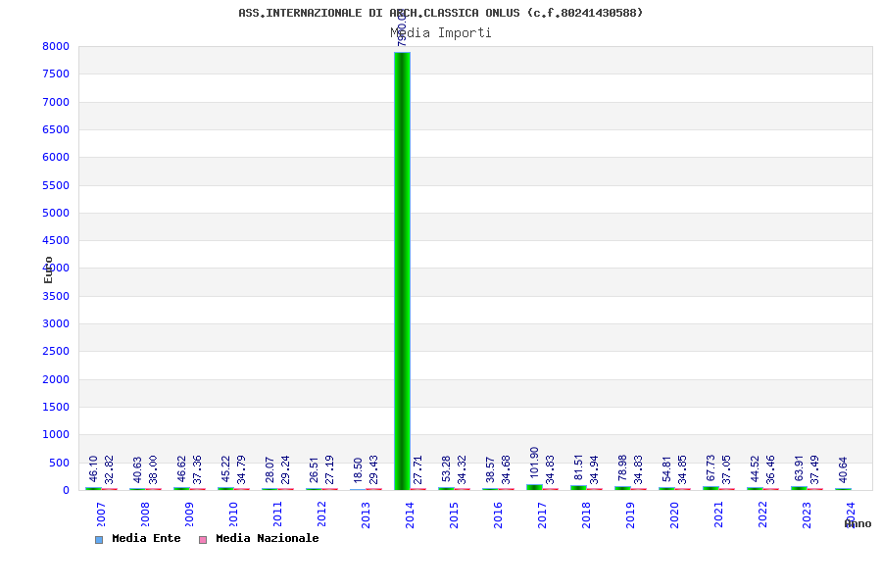
Task: Select the 'Media Ente' legend label
Action: click(x=146, y=538)
